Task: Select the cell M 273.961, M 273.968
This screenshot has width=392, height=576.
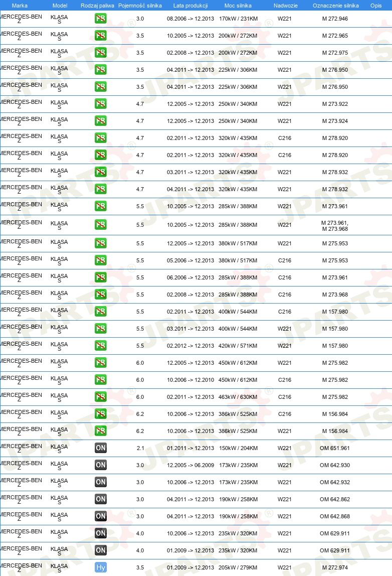Action: point(335,226)
